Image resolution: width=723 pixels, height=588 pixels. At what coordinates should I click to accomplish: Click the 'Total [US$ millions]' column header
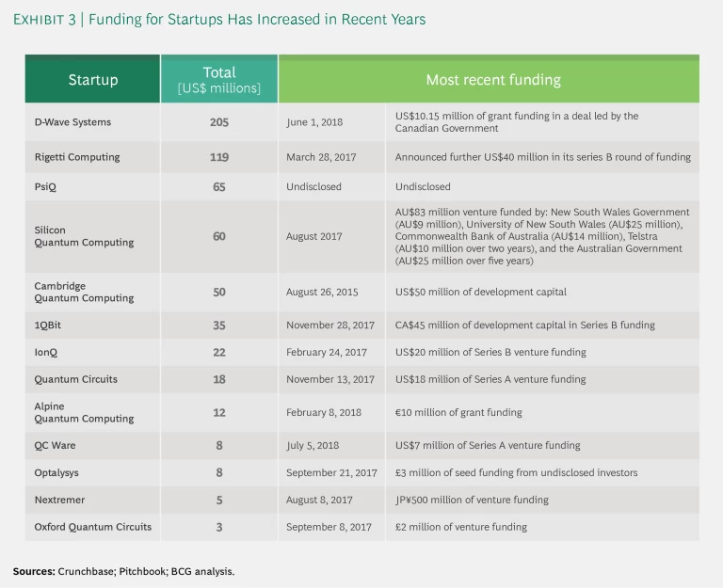(218, 80)
